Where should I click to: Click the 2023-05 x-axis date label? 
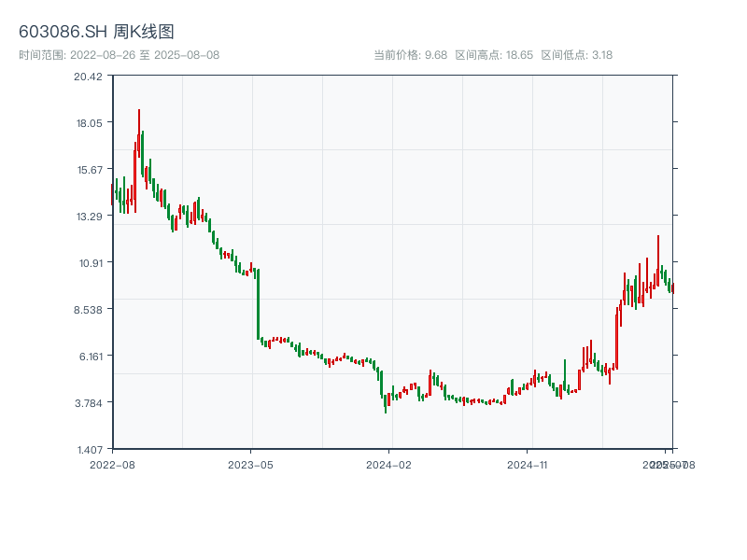pos(250,464)
